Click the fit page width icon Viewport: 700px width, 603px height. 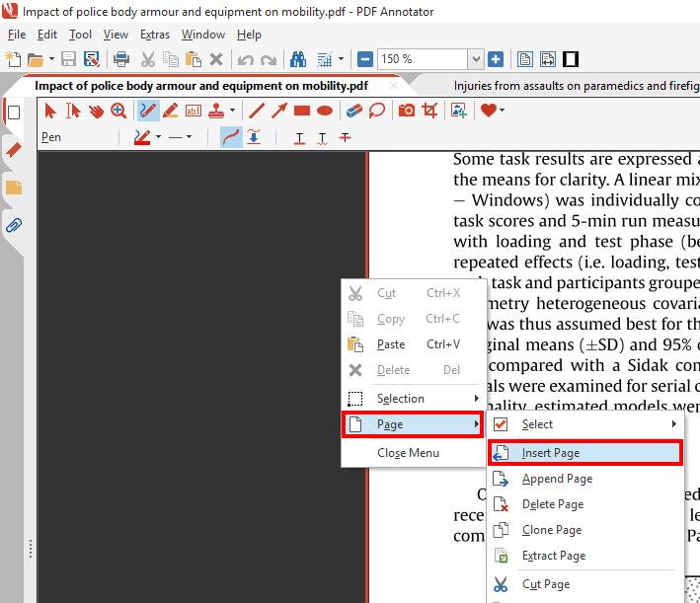pos(547,59)
